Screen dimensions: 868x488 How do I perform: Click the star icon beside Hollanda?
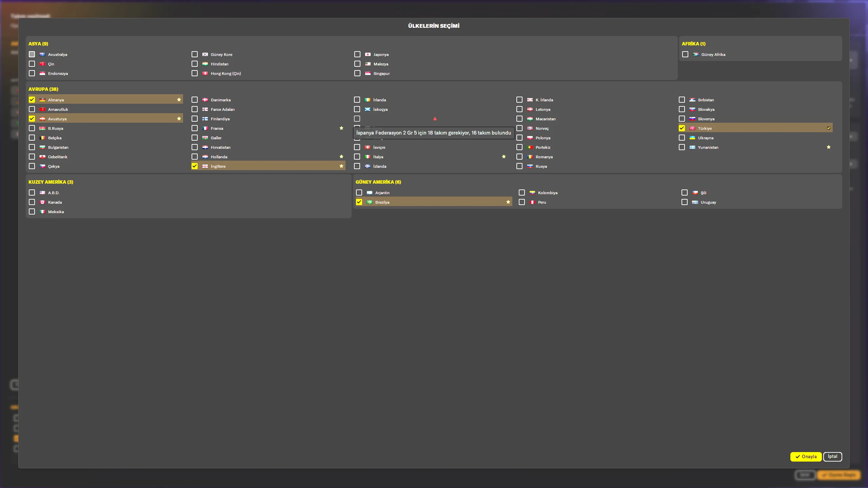pyautogui.click(x=341, y=157)
